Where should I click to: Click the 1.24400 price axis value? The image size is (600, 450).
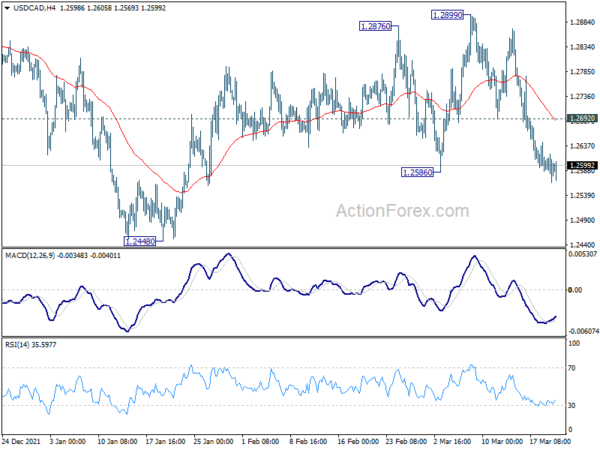tap(582, 245)
